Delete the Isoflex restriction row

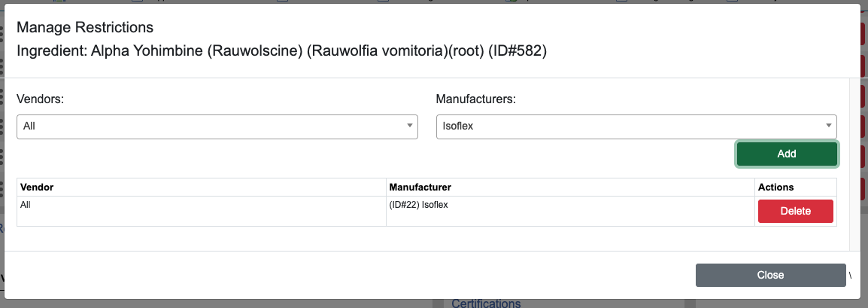pyautogui.click(x=796, y=211)
